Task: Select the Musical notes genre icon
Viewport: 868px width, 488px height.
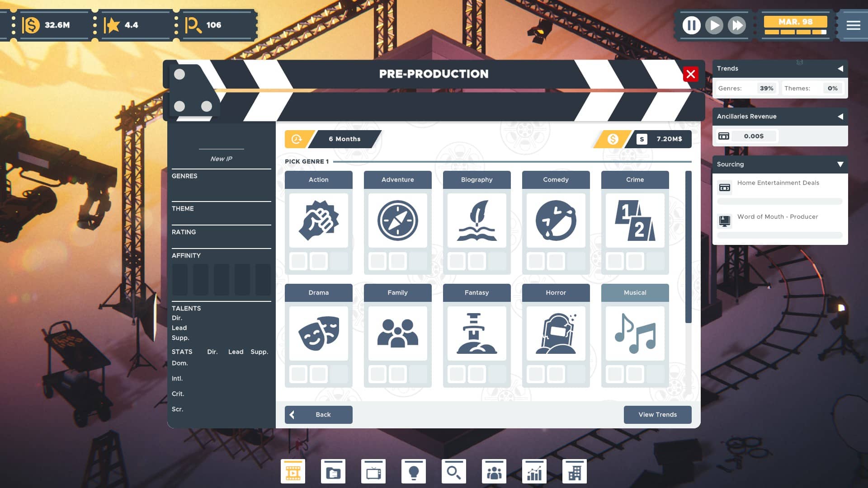Action: pyautogui.click(x=635, y=333)
